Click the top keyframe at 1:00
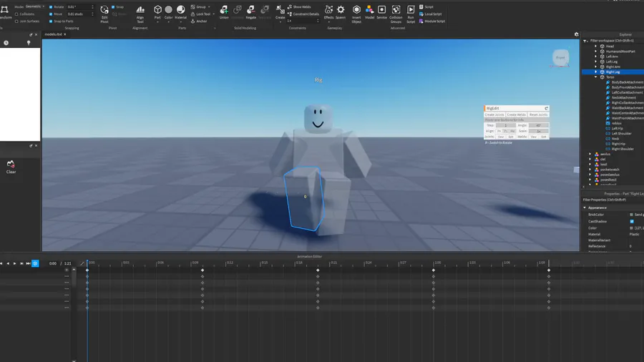 (x=434, y=270)
